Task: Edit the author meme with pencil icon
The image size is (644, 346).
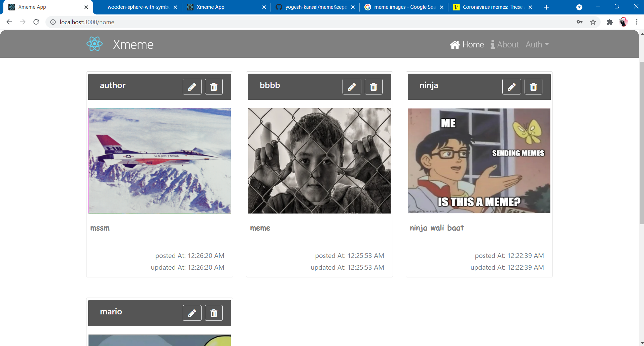Action: pos(192,87)
